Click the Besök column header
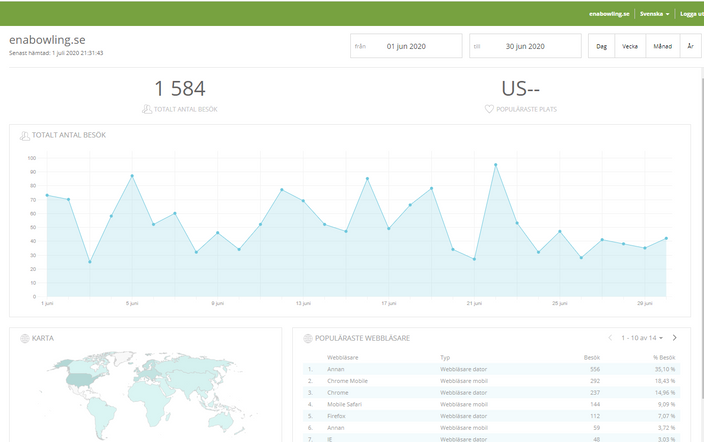Viewport: 704px width, 442px height. (x=592, y=358)
